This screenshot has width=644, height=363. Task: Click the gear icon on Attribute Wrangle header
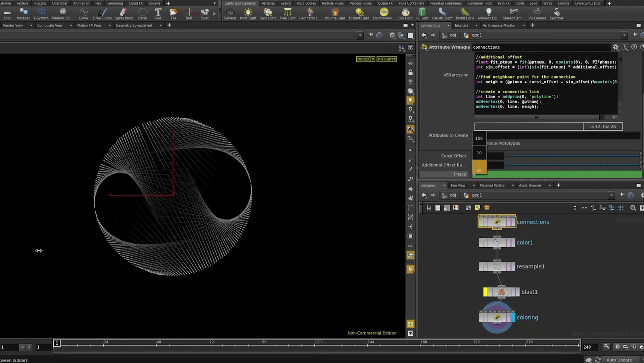(616, 47)
